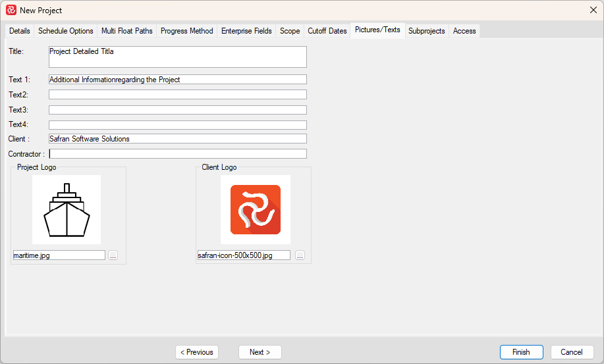Go to the Progress Method tab

tap(187, 31)
